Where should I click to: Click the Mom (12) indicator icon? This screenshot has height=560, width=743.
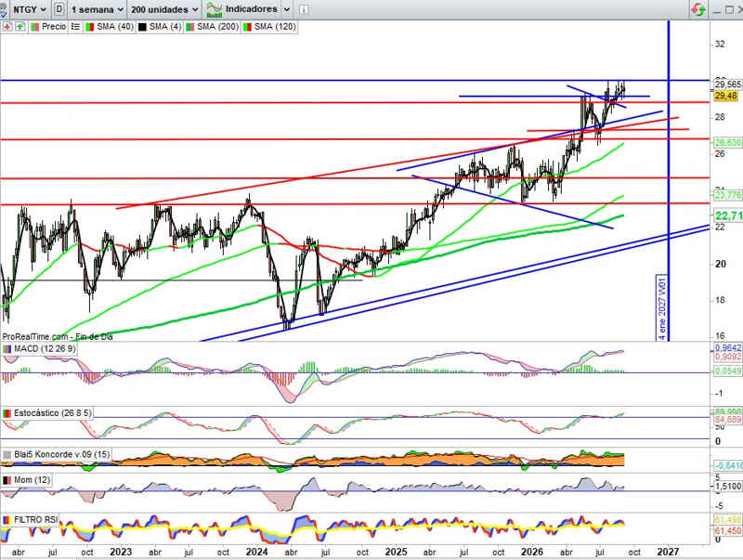pos(7,480)
